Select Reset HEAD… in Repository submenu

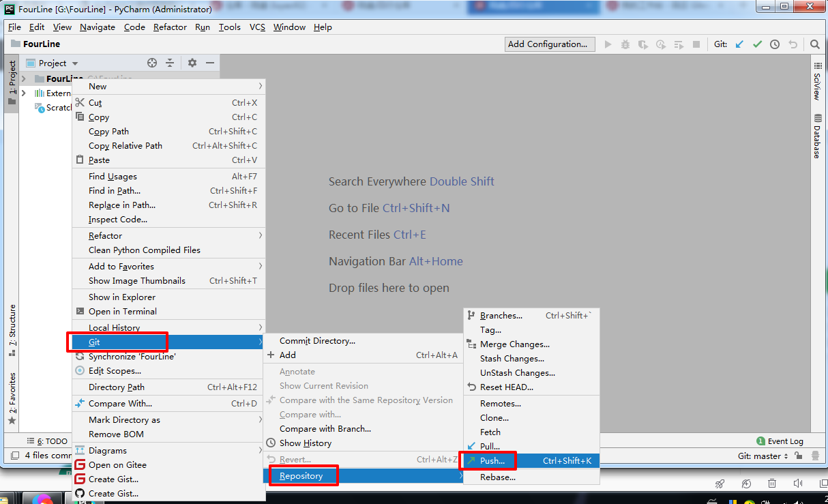point(531,387)
